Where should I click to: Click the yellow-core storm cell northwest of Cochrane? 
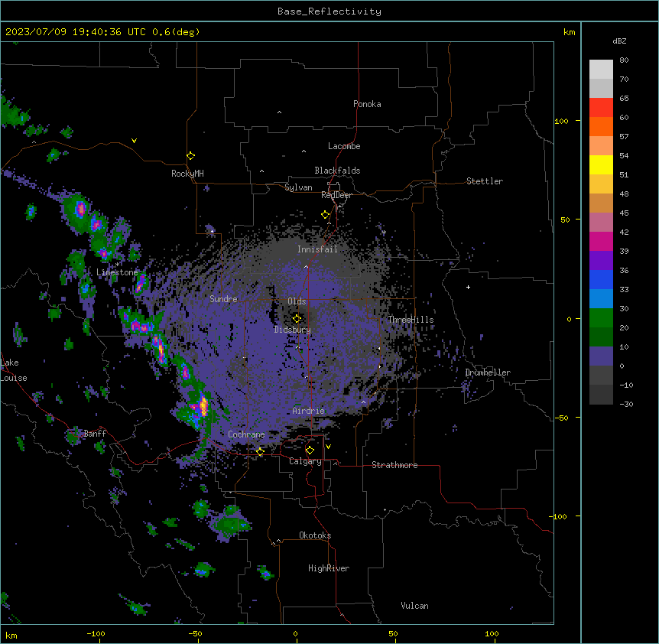pyautogui.click(x=203, y=406)
